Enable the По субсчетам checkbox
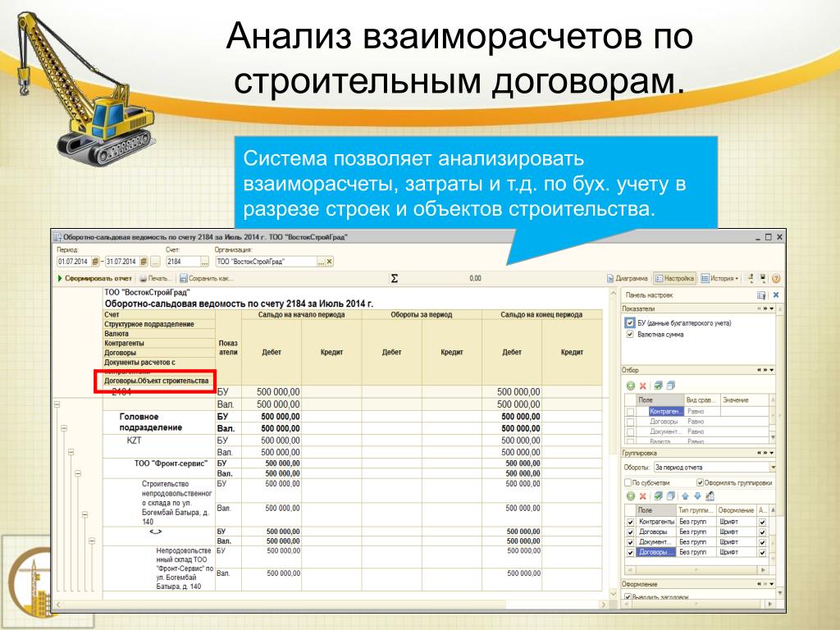 click(628, 482)
